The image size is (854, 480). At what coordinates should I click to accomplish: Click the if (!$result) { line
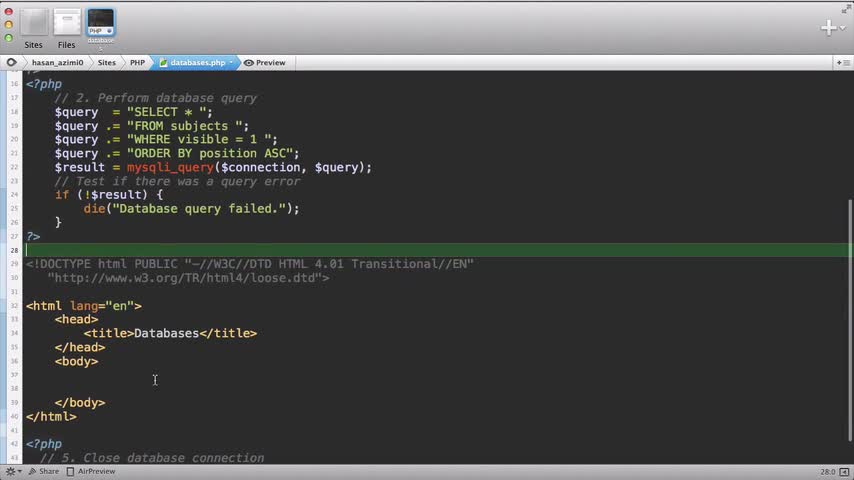(109, 195)
